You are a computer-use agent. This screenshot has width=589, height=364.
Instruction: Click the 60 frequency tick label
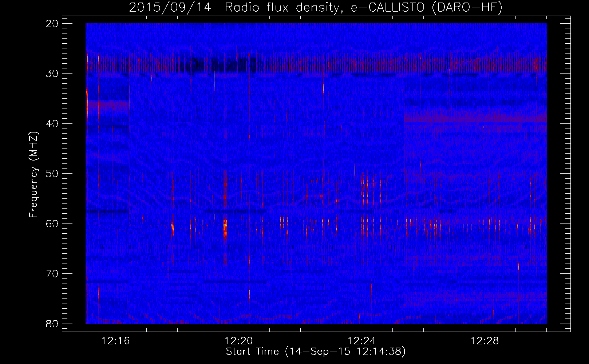click(x=52, y=223)
